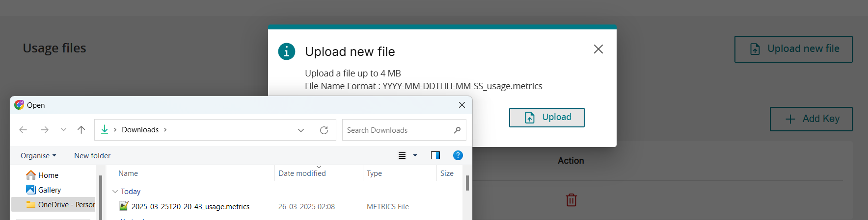Open the view options dropdown arrow
This screenshot has width=868, height=220.
tap(415, 155)
